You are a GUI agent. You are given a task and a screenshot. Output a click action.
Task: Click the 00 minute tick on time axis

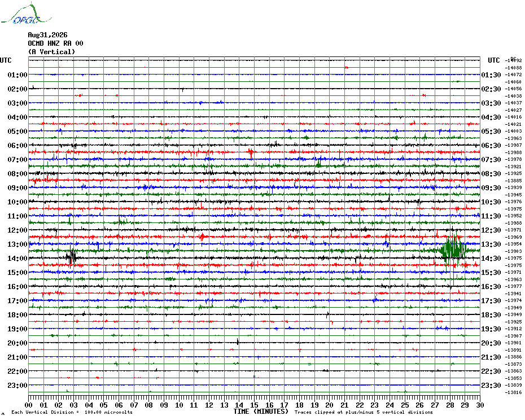point(28,405)
